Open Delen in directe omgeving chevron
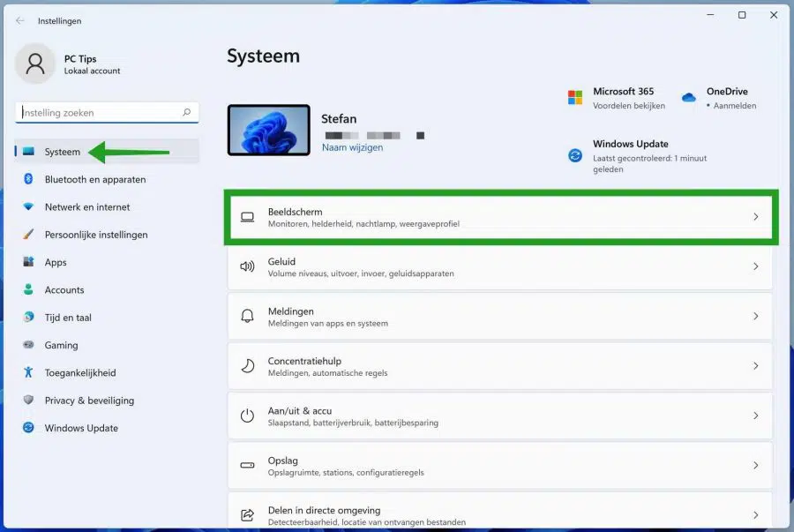 point(755,514)
